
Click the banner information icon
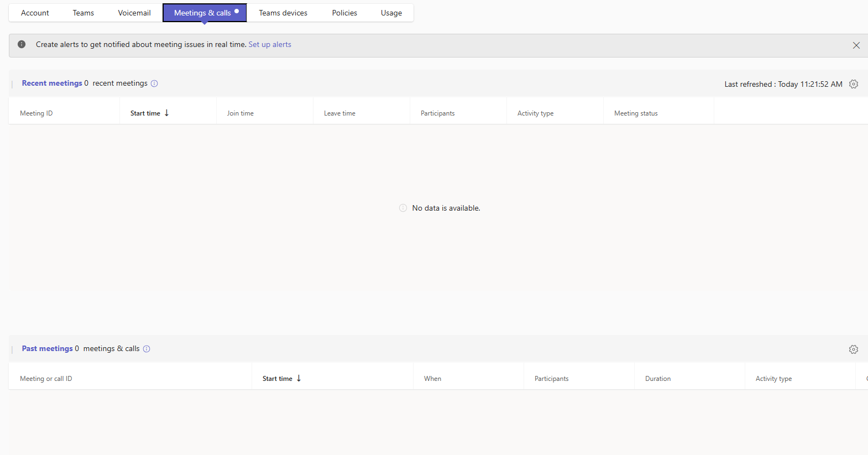tap(22, 44)
